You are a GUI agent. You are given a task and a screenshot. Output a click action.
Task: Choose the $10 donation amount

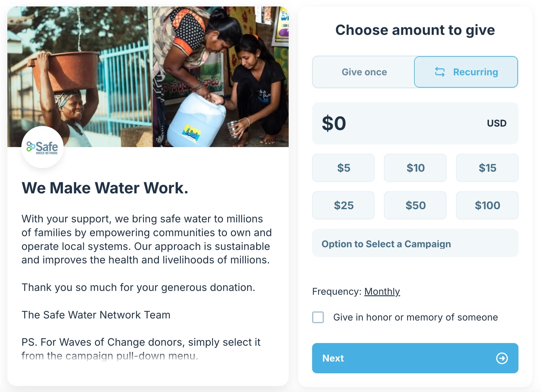click(x=415, y=168)
